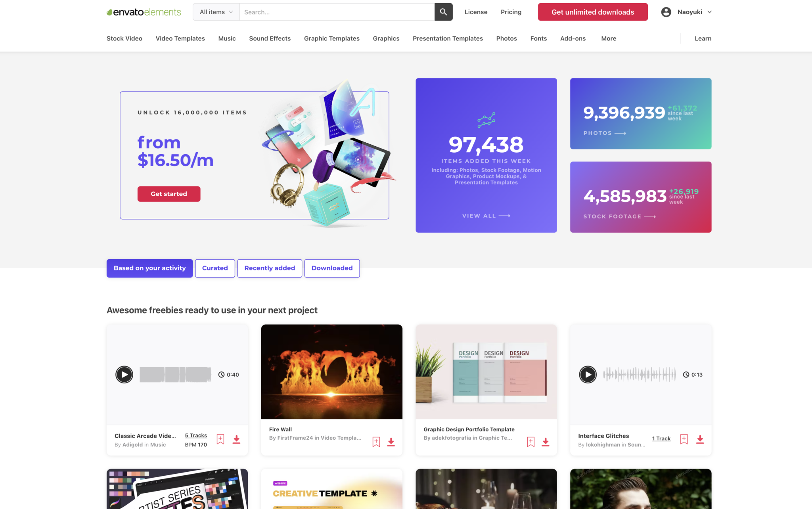Play the Classic Arcade music preview

[x=124, y=374]
